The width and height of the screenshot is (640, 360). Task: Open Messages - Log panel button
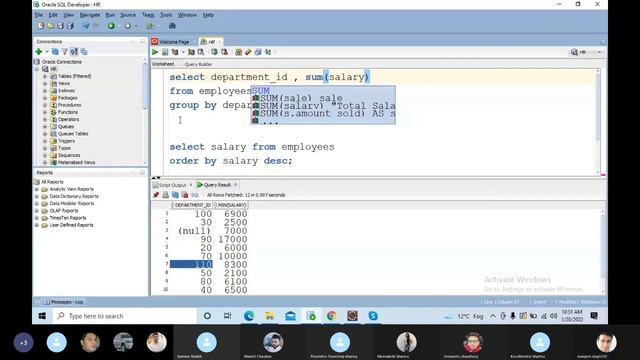click(x=63, y=302)
